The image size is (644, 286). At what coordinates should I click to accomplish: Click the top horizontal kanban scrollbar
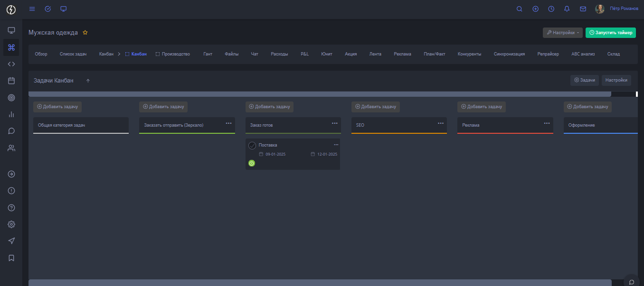[x=319, y=94]
